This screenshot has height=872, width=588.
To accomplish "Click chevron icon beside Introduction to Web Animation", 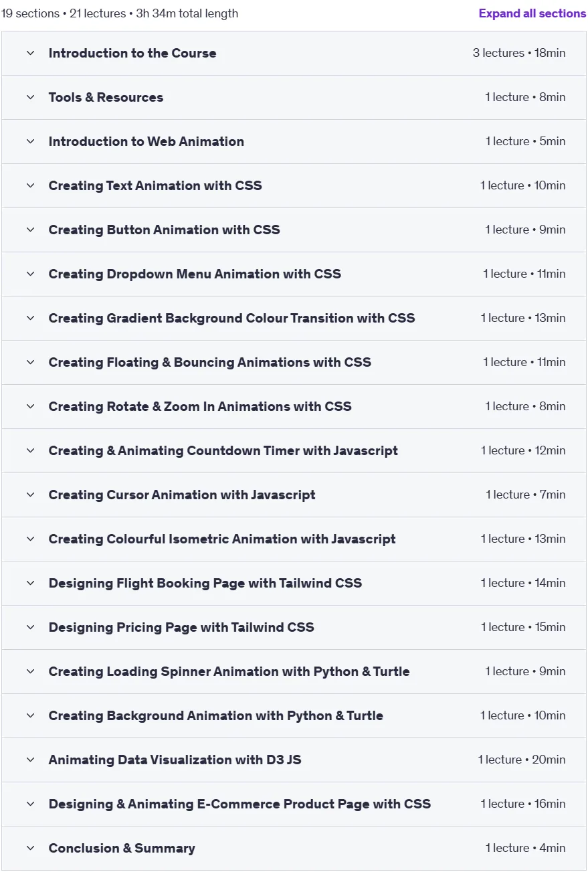I will (30, 141).
